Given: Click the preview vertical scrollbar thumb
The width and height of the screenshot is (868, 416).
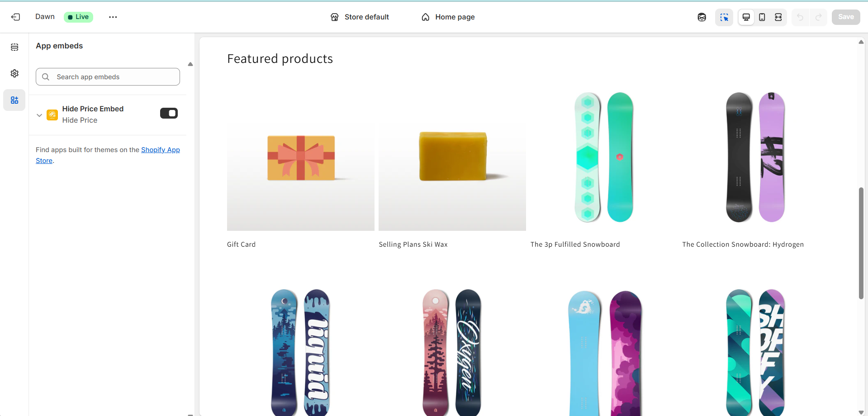Looking at the screenshot, I should (861, 243).
